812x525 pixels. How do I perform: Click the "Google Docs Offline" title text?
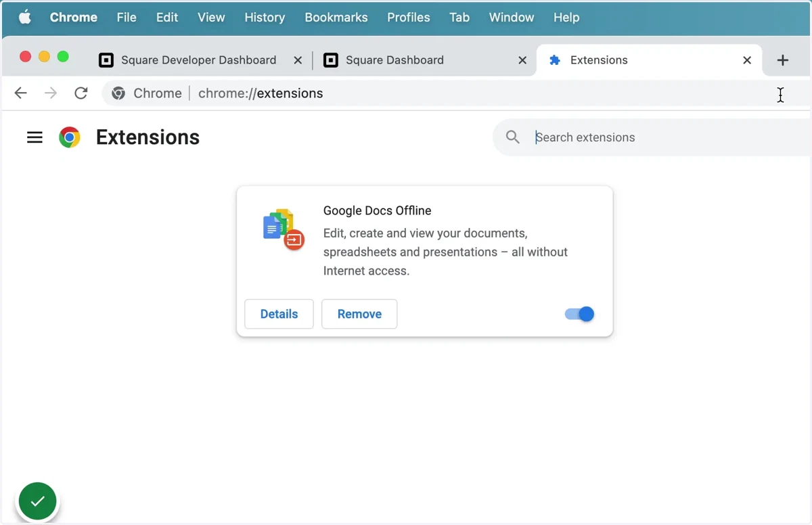[377, 210]
